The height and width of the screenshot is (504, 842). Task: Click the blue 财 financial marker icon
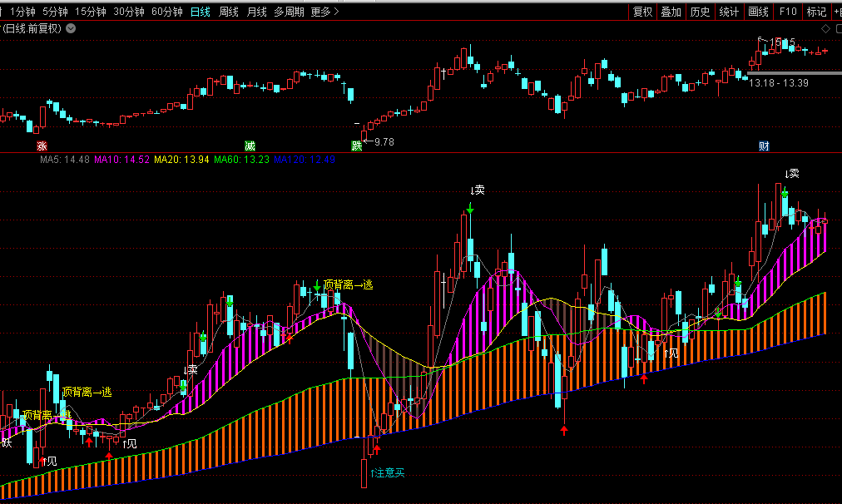(764, 146)
